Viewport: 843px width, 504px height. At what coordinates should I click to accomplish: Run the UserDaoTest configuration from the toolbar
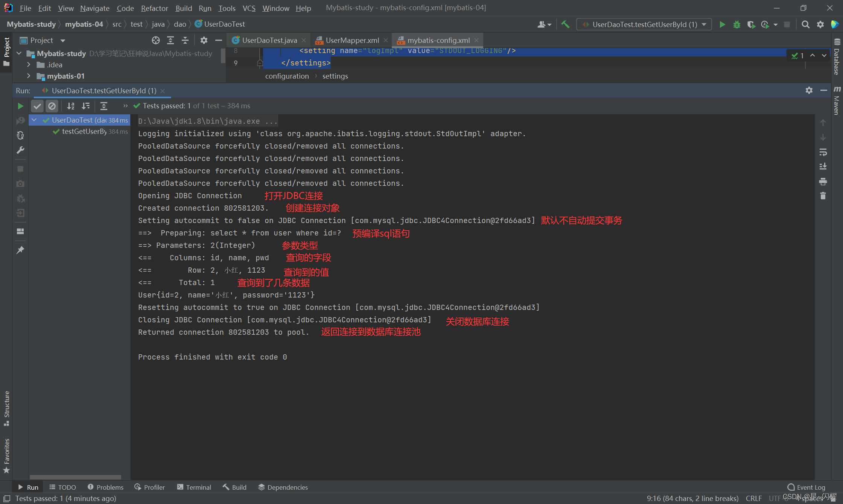[x=722, y=24]
